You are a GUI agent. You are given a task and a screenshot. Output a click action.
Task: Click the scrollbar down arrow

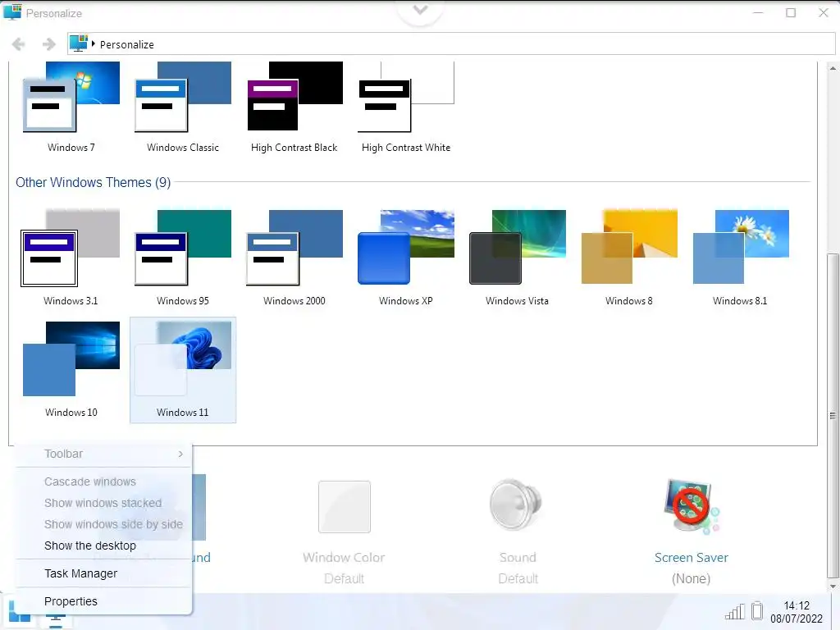coord(833,587)
